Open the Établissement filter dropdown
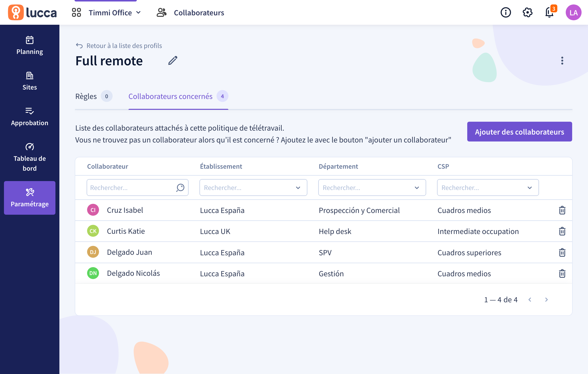This screenshot has height=374, width=588. [x=253, y=187]
